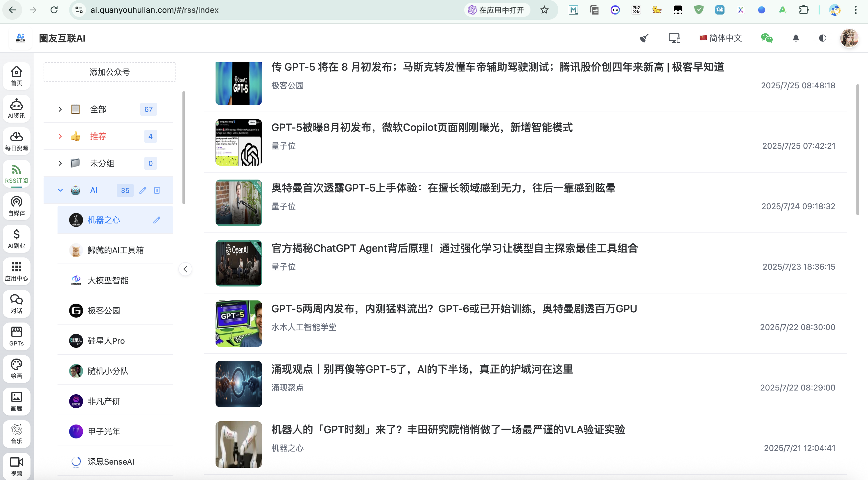This screenshot has height=480, width=868.
Task: Reload the page in browser toolbar
Action: point(54,10)
